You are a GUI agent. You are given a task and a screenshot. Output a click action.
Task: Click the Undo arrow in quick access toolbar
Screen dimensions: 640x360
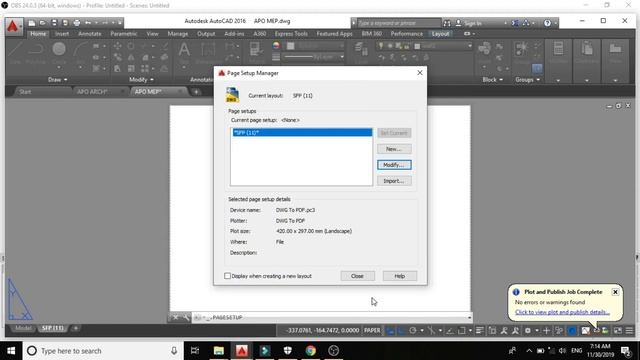point(88,23)
